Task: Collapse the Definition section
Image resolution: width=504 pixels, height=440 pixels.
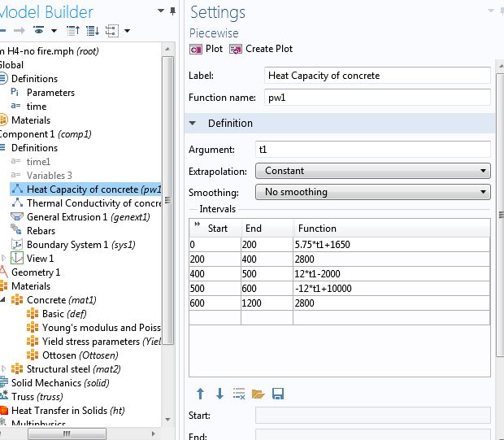Action: pyautogui.click(x=193, y=124)
